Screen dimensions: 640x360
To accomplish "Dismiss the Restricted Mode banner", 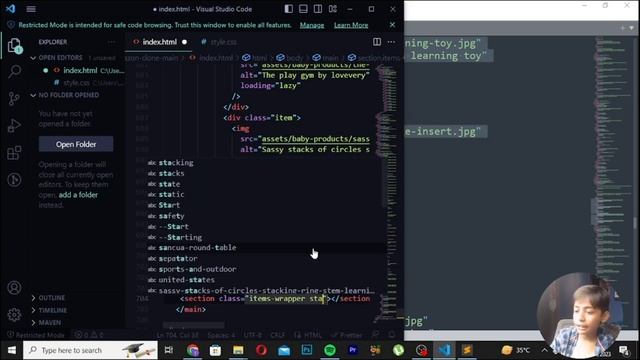I will coord(392,25).
